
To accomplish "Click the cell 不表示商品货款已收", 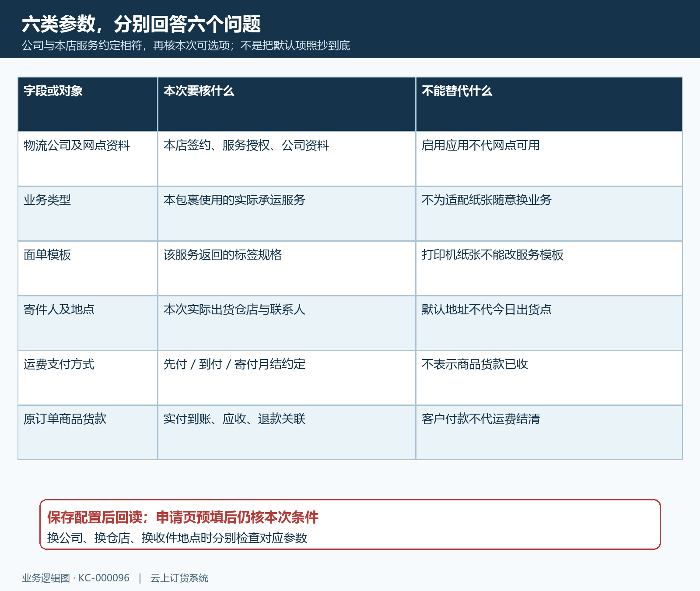I will tap(549, 378).
